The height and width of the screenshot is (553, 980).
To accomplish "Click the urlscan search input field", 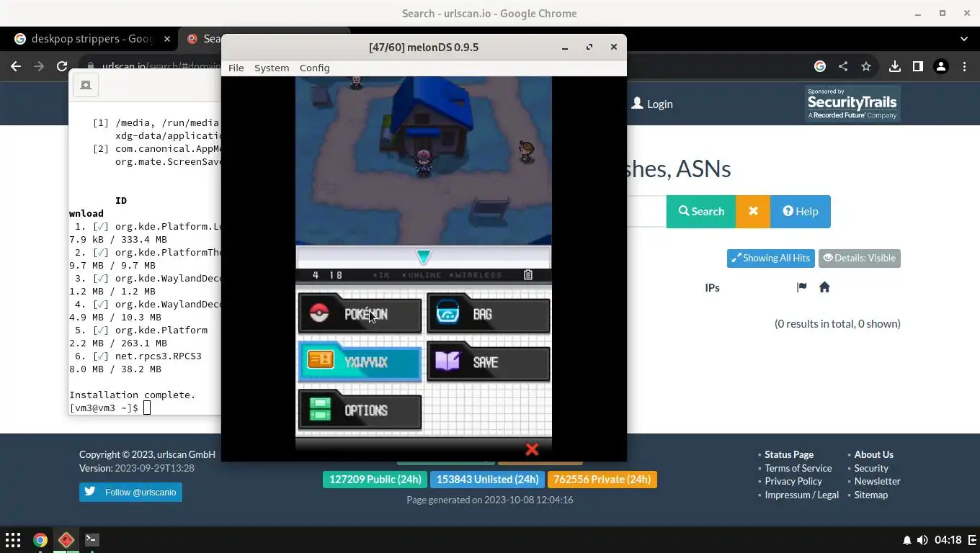I will (x=646, y=211).
